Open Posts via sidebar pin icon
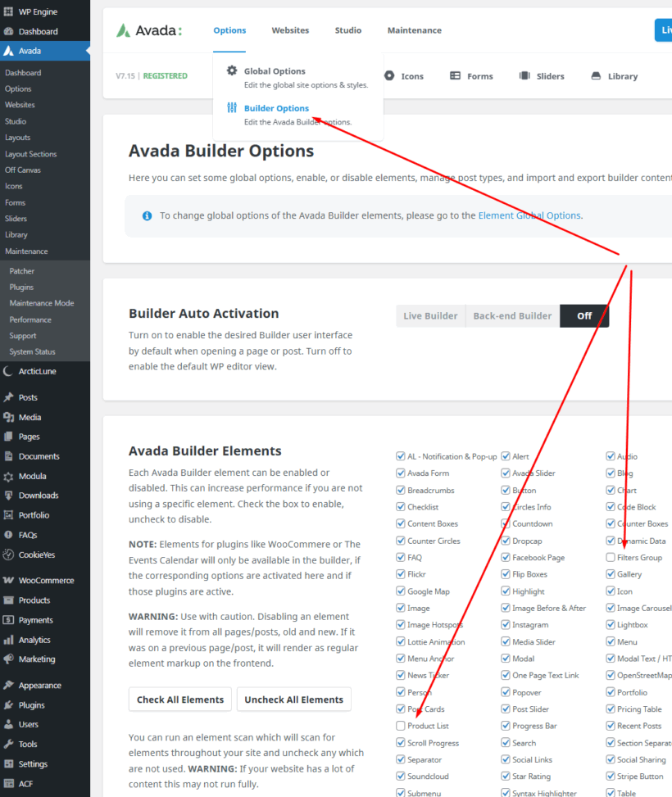672x797 pixels. [9, 397]
